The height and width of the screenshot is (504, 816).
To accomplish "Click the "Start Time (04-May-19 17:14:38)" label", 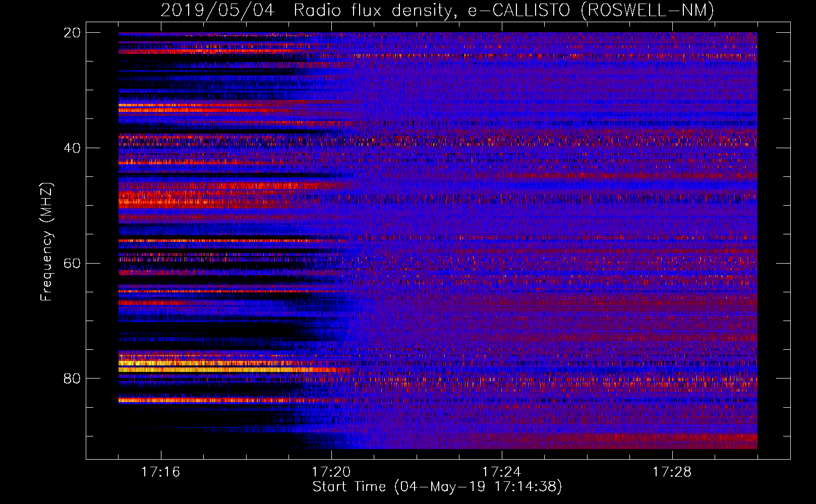I will pyautogui.click(x=437, y=487).
